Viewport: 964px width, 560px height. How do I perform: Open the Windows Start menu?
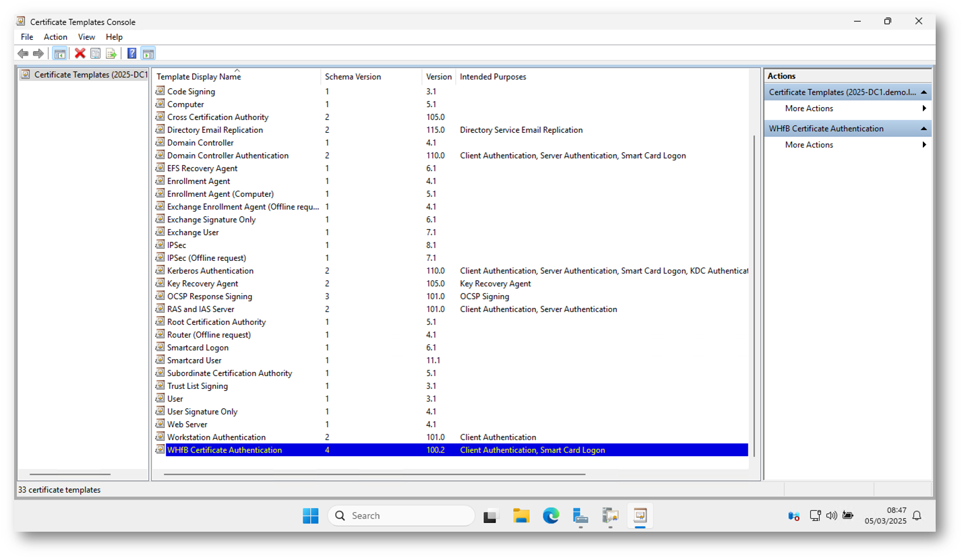tap(311, 516)
